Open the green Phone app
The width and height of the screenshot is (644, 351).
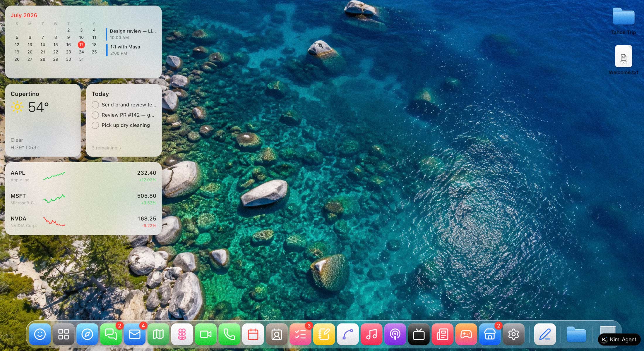tap(229, 334)
